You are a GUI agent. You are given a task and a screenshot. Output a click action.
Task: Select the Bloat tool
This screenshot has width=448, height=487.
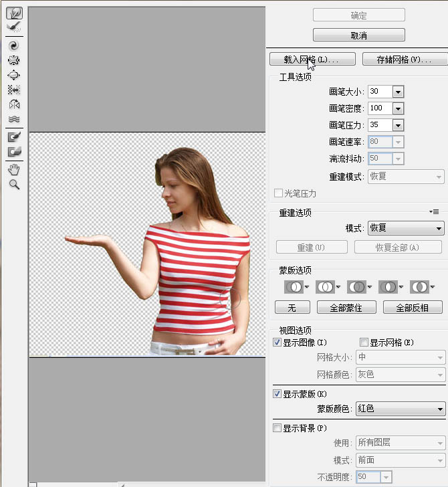point(14,75)
